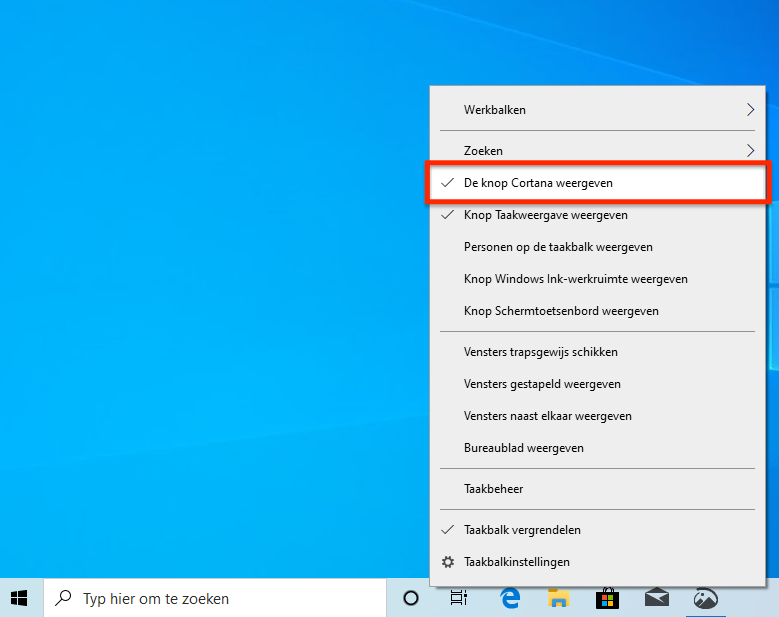Open Taakbeheer from context menu
Viewport: 779px width, 617px height.
pyautogui.click(x=493, y=489)
